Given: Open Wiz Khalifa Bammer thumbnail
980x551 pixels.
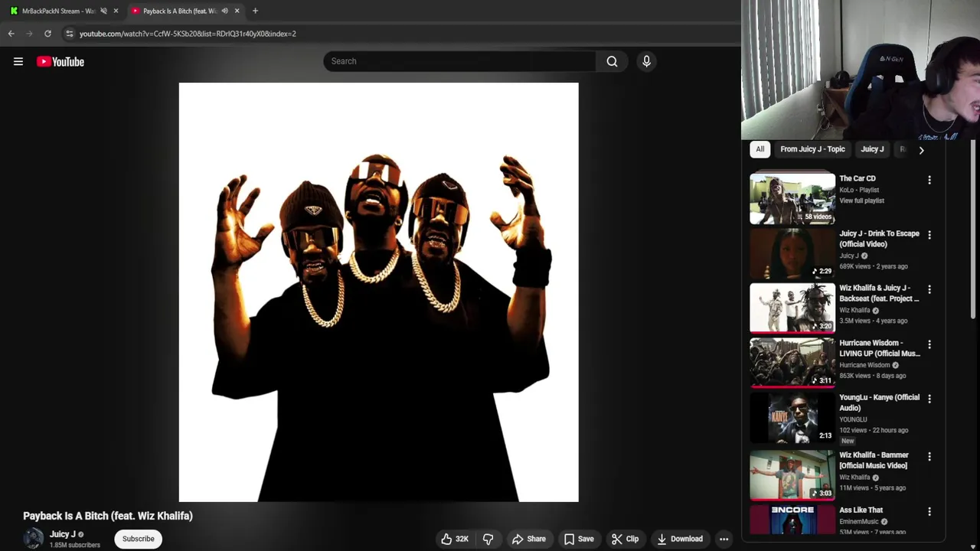Looking at the screenshot, I should (x=792, y=474).
